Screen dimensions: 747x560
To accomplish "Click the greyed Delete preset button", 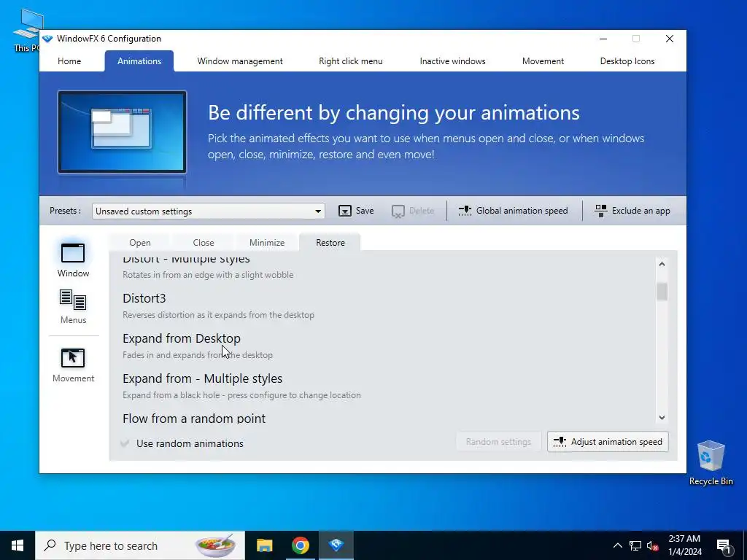I will 413,211.
